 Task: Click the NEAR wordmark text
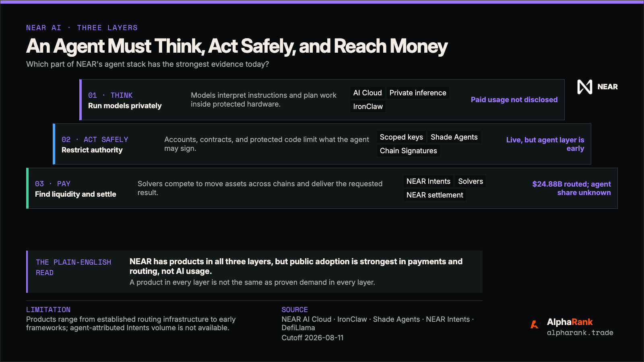click(x=607, y=87)
